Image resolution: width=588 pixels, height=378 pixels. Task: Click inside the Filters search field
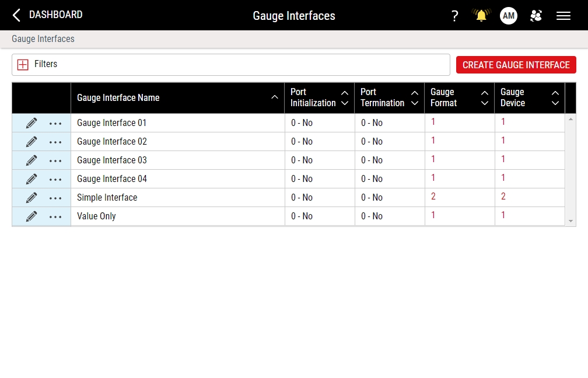[x=233, y=64]
